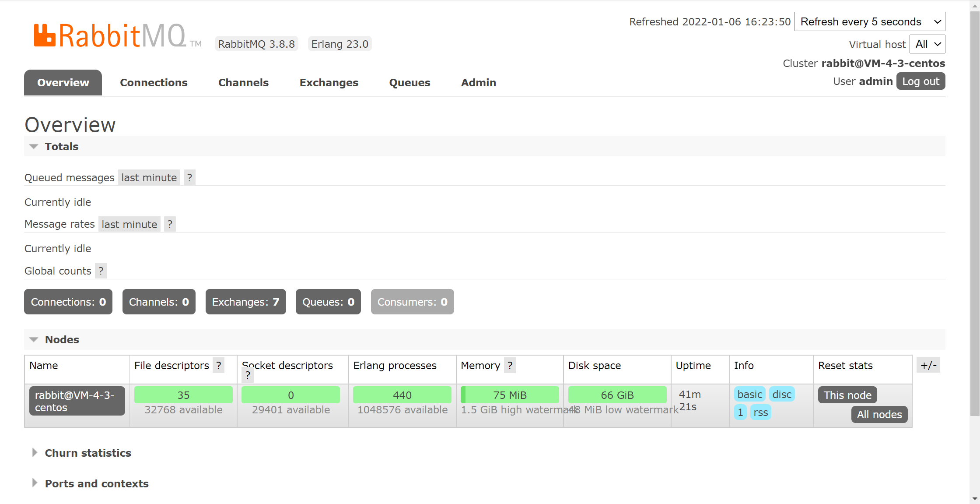Click the scrollbar down arrow
The image size is (980, 504).
975,498
